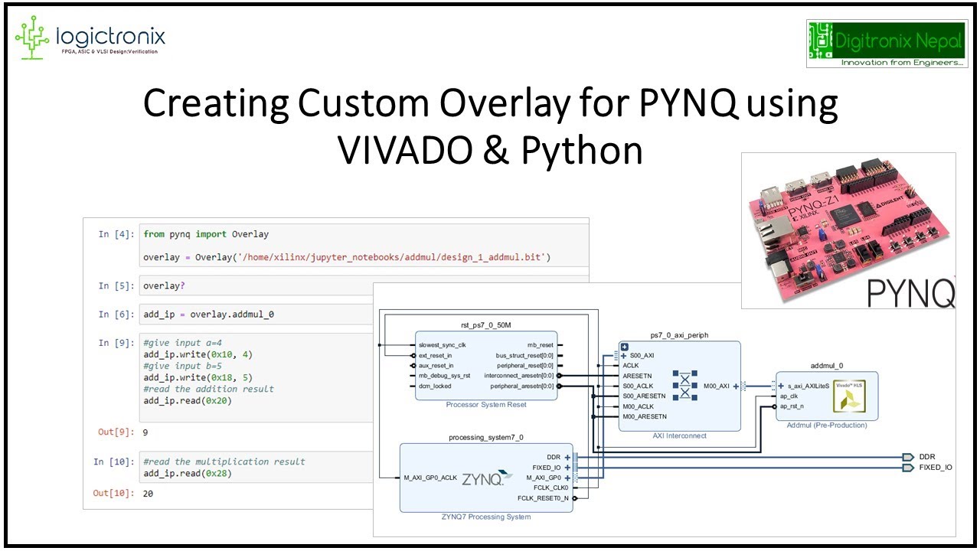
Task: Click the FCLK_RESET0_N pin
Action: click(x=544, y=498)
